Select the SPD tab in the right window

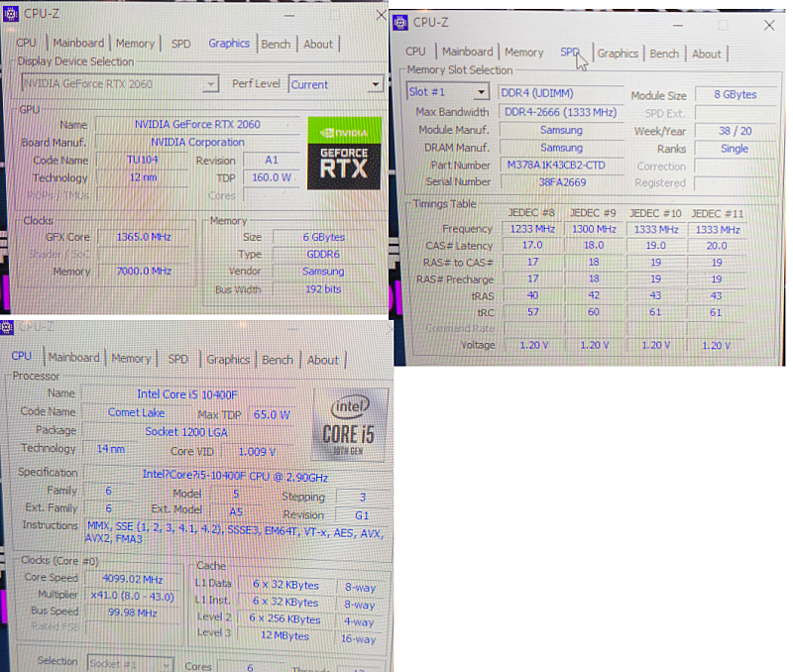click(569, 53)
